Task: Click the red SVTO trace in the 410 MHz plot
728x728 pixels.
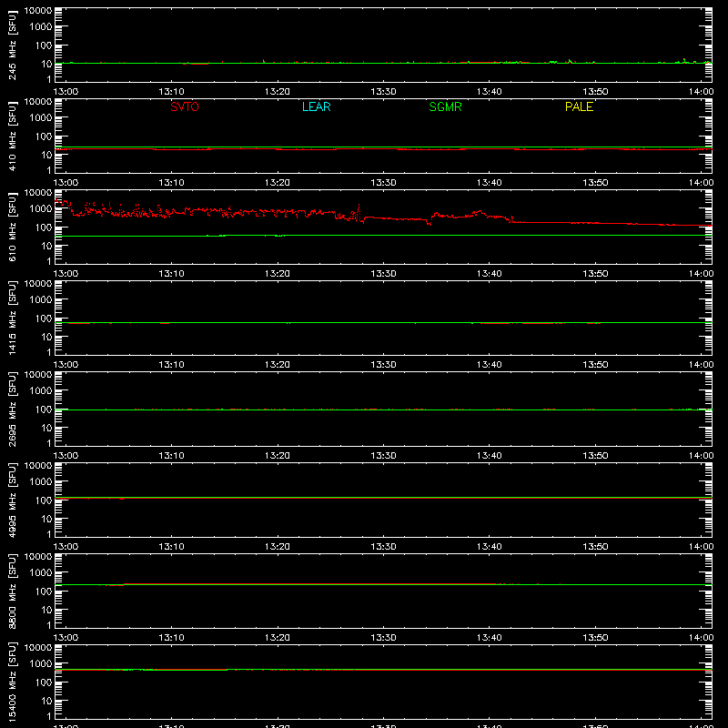Action: (383, 149)
